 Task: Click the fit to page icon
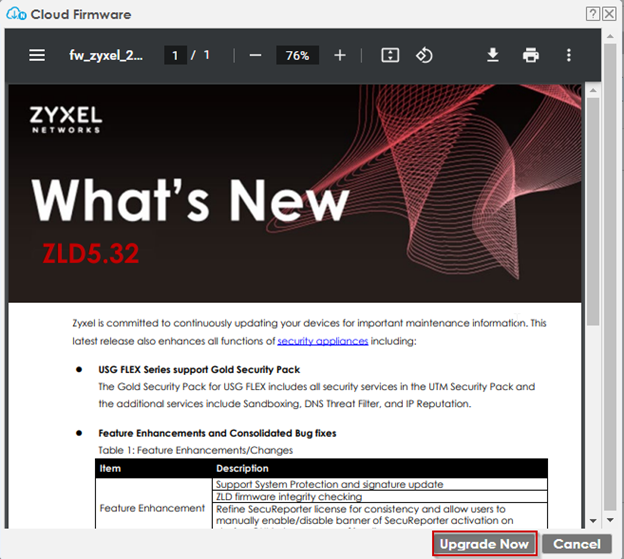click(391, 55)
